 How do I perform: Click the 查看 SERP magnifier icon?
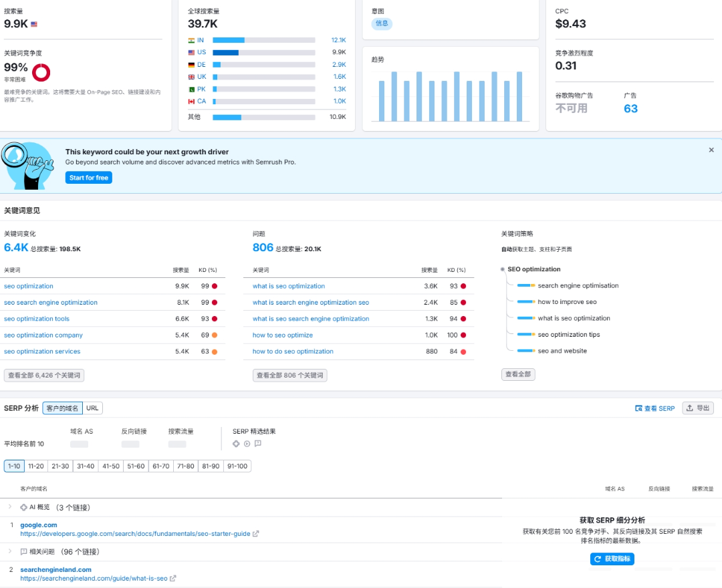(638, 408)
